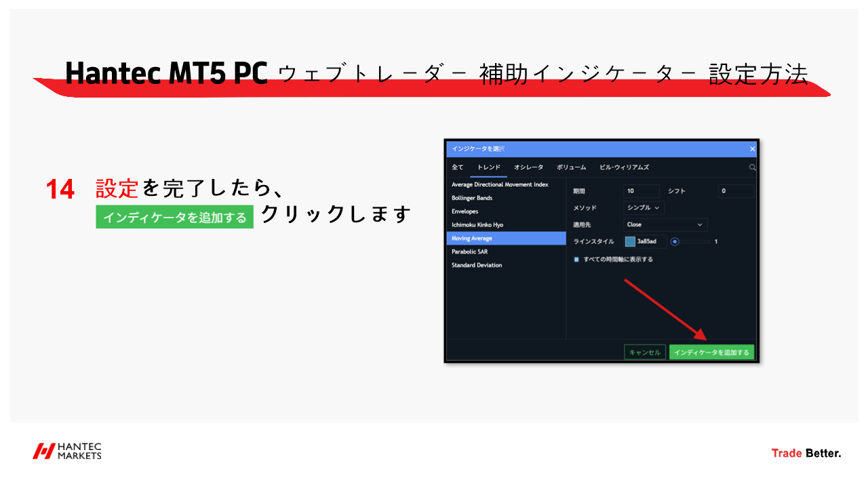Screen dimensions: 868x488
Task: Open the オシレータ tab
Action: point(528,167)
